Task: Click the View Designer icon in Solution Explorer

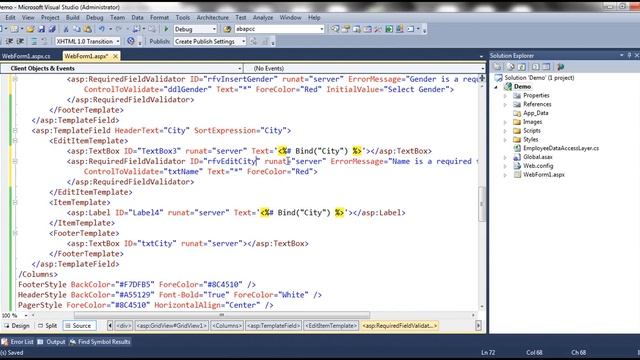Action: [546, 67]
